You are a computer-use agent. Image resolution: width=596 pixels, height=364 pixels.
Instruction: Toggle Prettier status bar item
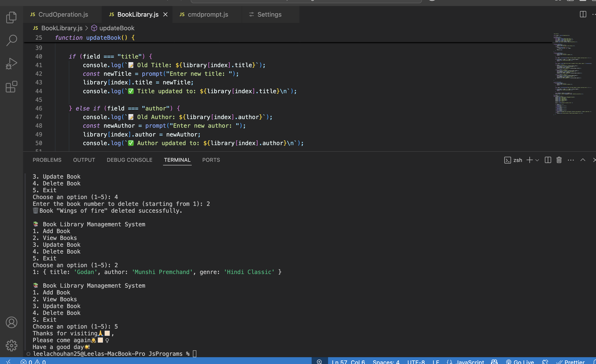tap(571, 362)
